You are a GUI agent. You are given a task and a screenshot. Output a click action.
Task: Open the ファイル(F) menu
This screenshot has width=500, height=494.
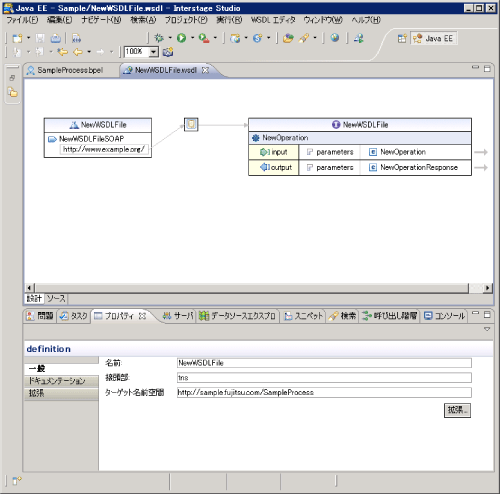pos(22,20)
